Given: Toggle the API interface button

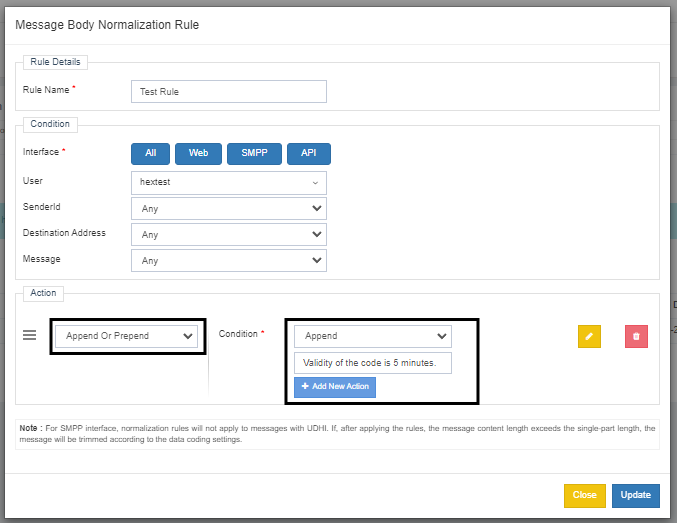Looking at the screenshot, I should point(309,153).
